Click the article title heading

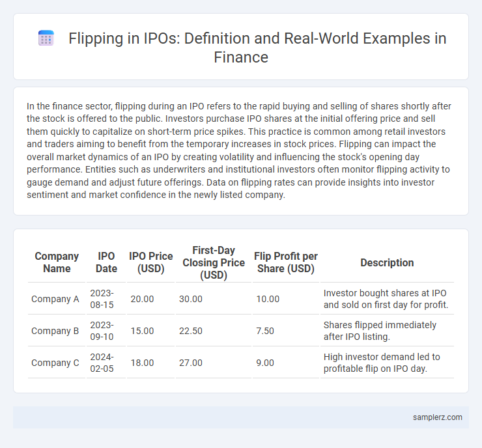click(x=257, y=48)
